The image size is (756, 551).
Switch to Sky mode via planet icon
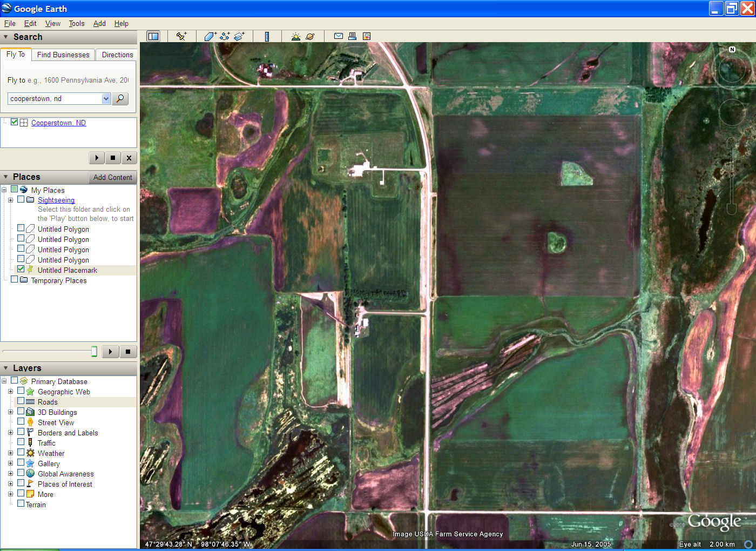(x=310, y=36)
